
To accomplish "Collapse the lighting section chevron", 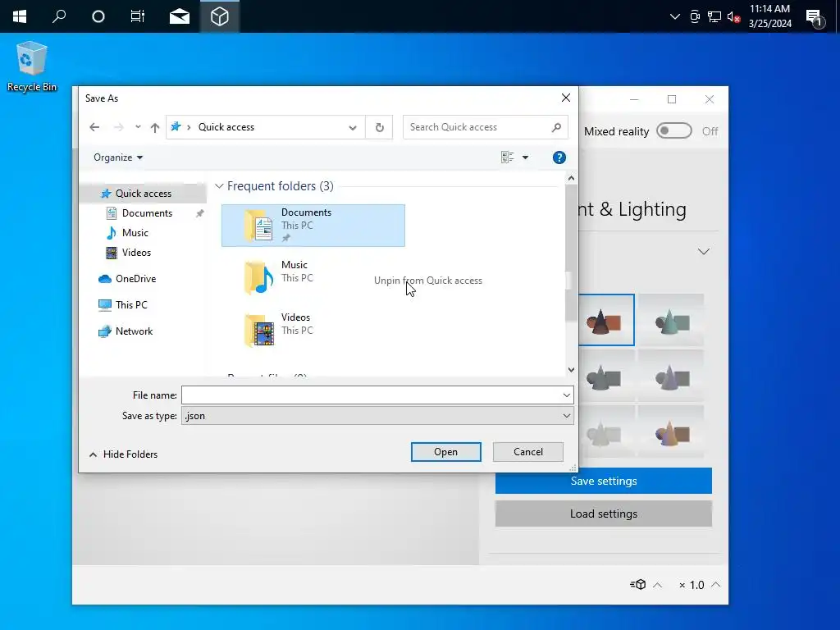I will (703, 251).
